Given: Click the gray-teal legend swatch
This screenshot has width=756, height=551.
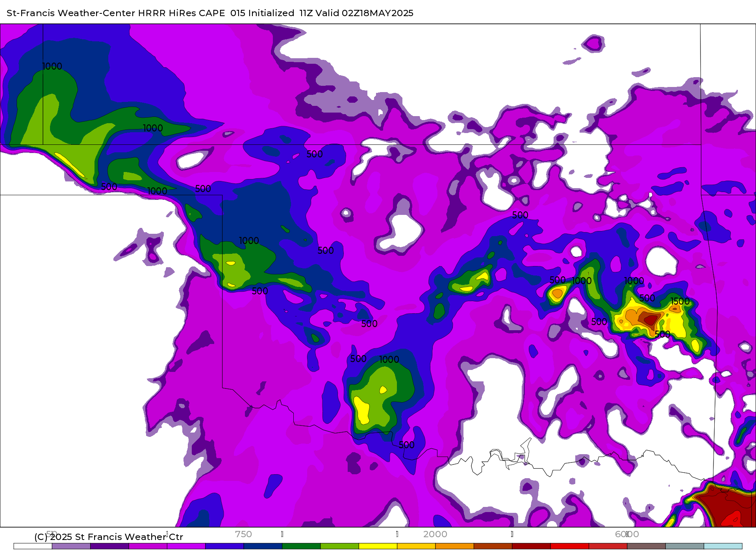Looking at the screenshot, I should coord(685,546).
